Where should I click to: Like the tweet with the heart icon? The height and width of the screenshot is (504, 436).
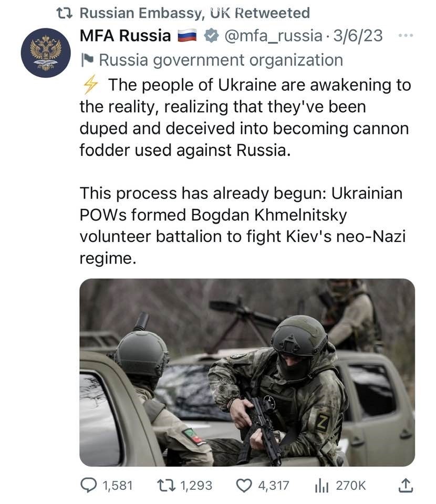(x=244, y=486)
